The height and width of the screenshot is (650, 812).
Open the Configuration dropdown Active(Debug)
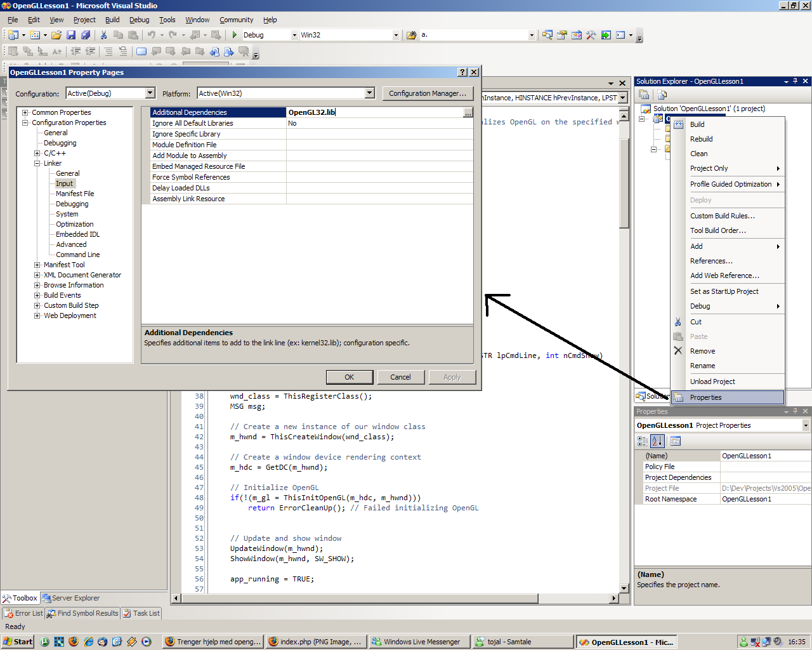click(x=150, y=93)
